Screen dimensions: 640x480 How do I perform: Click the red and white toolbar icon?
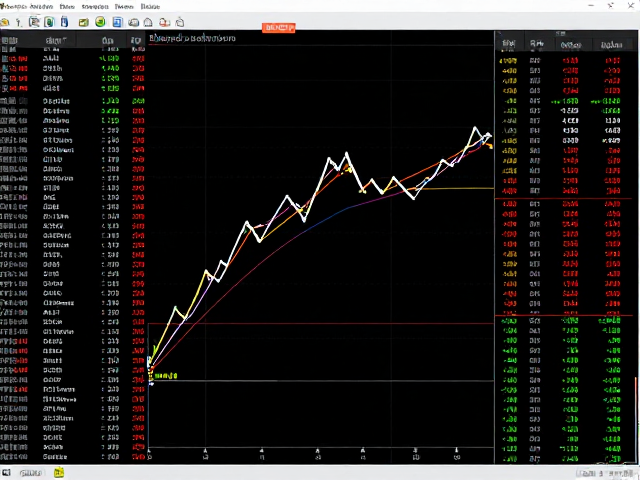click(164, 22)
